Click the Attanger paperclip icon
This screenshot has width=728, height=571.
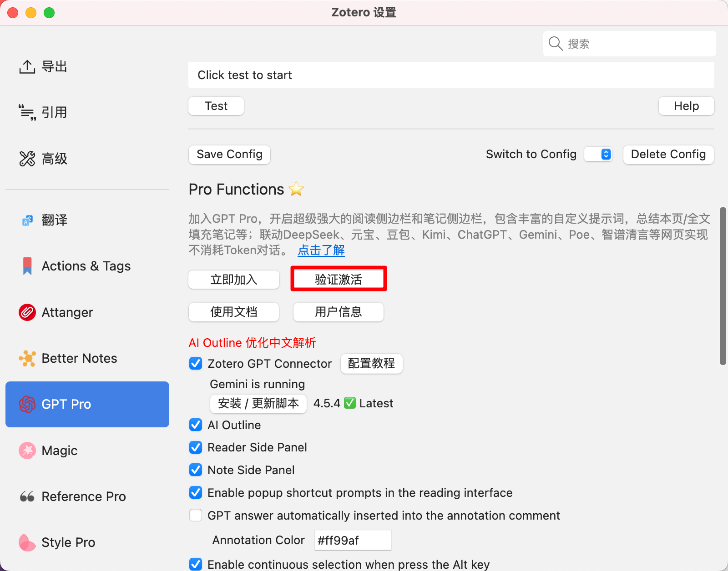click(27, 312)
